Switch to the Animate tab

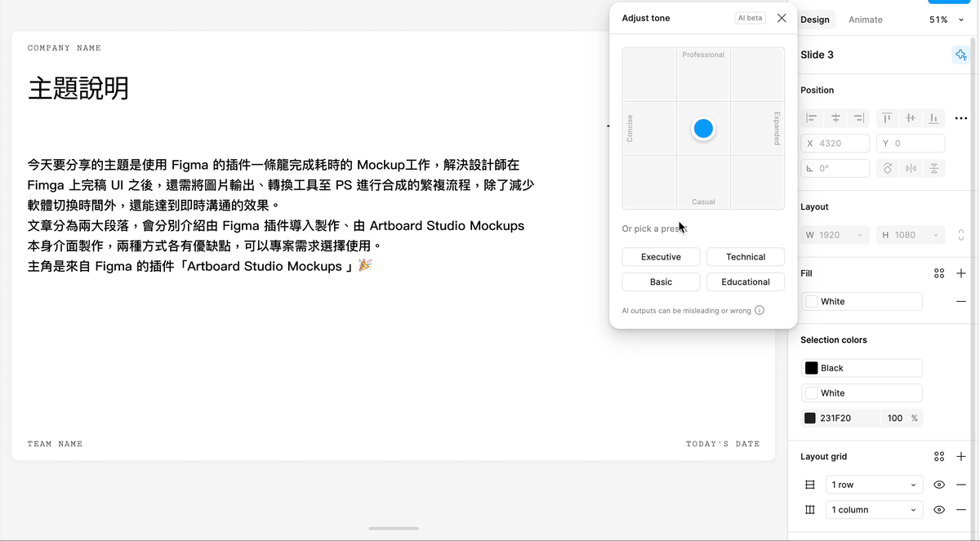[x=866, y=20]
